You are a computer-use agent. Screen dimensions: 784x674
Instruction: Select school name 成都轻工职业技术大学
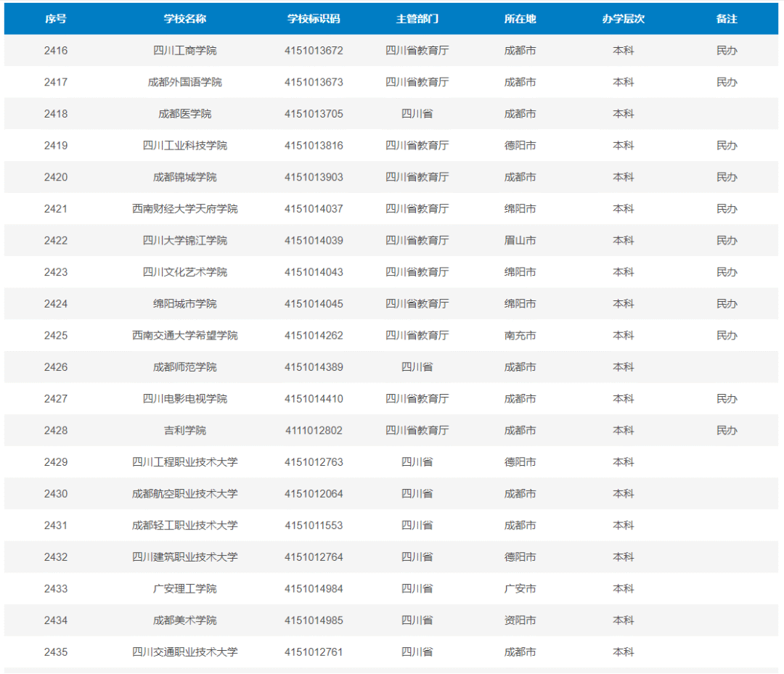tap(185, 525)
